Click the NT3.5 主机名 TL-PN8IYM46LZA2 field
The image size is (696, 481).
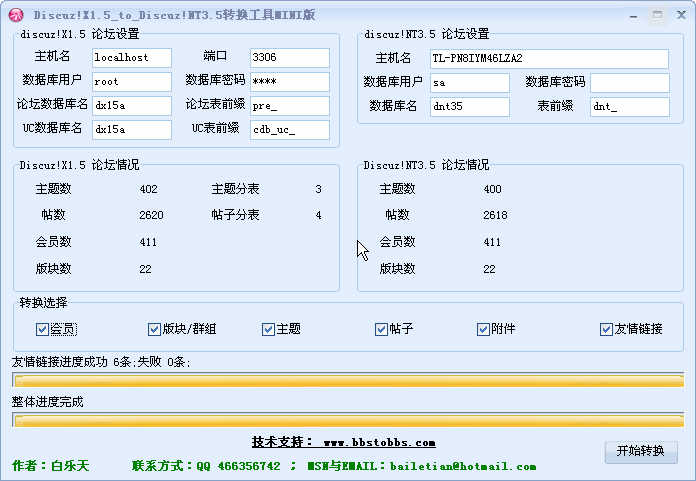(x=549, y=59)
